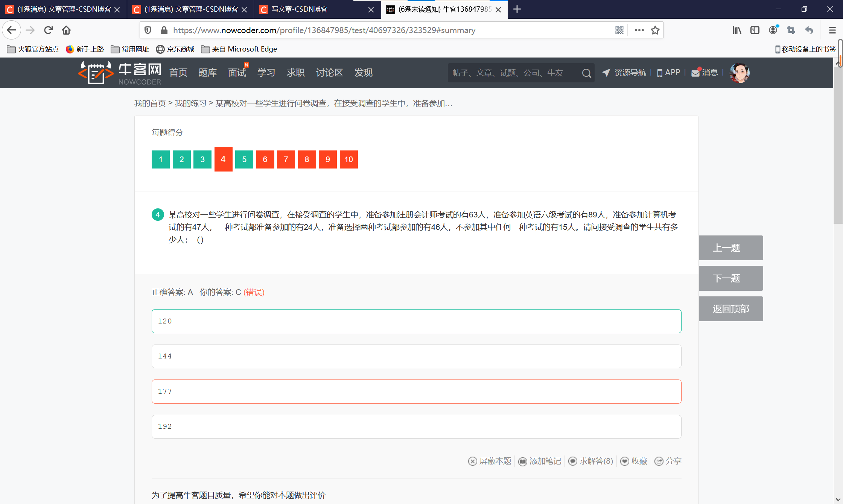
Task: Click the site security padlock icon
Action: (164, 30)
